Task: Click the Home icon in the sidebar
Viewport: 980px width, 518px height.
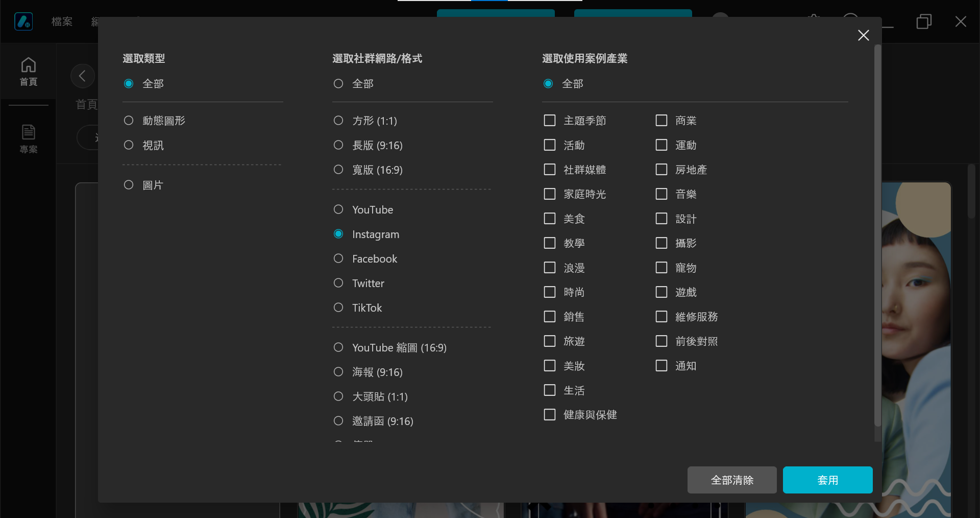Action: [x=28, y=72]
